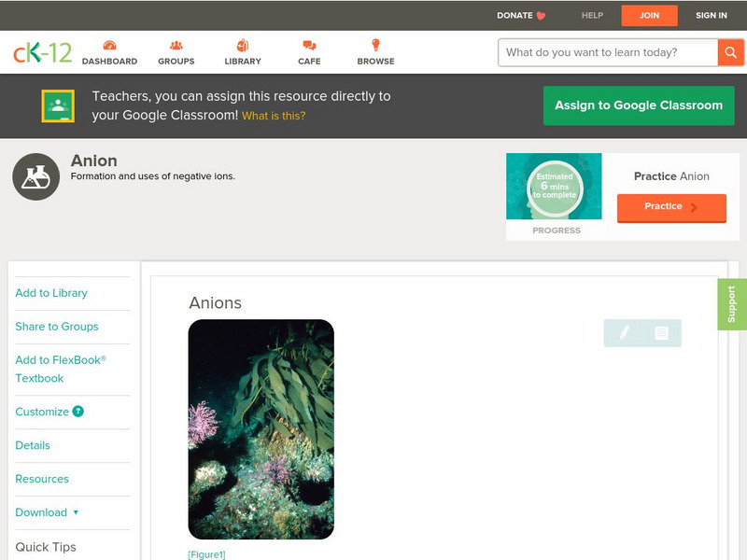Screen dimensions: 747x560
Task: Click the Anion page title
Action: click(x=94, y=161)
